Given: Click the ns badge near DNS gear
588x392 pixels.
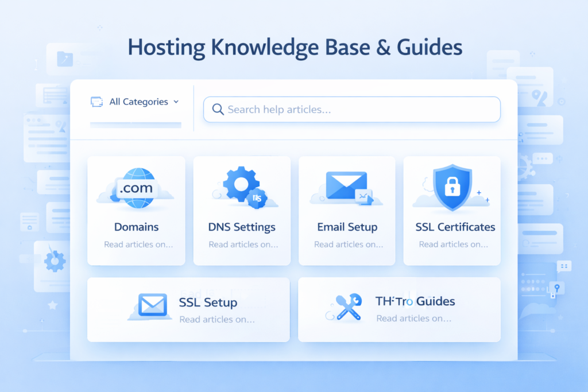Looking at the screenshot, I should 257,197.
